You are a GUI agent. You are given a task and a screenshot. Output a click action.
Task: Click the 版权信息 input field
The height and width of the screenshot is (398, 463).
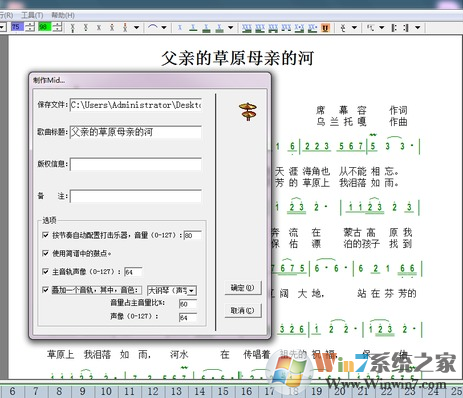click(136, 164)
